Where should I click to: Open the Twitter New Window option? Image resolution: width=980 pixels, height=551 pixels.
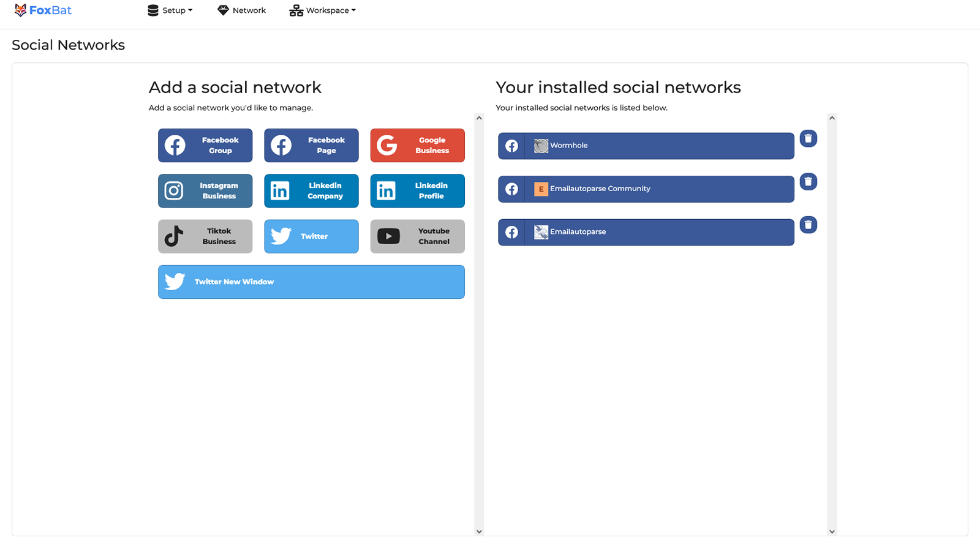click(x=311, y=282)
